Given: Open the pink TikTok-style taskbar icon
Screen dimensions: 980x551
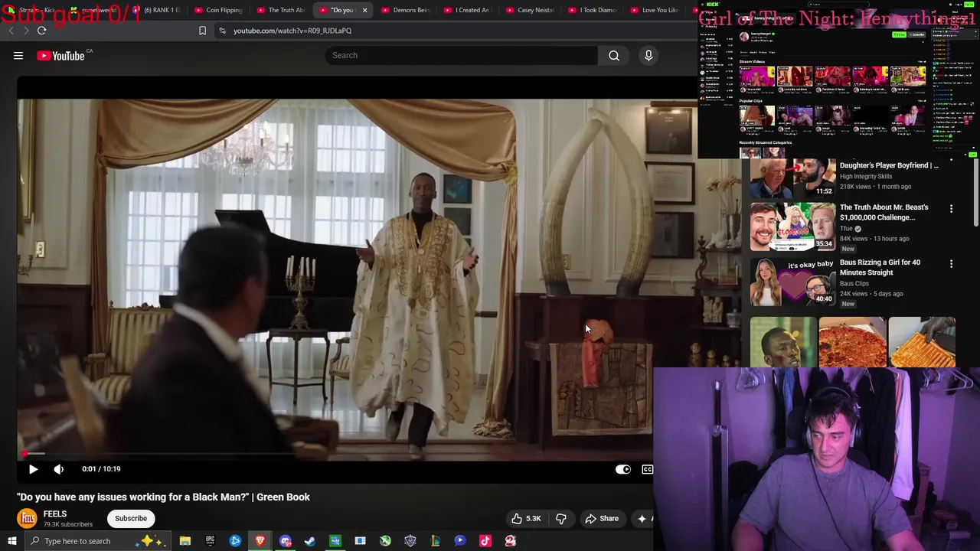Looking at the screenshot, I should pos(485,541).
